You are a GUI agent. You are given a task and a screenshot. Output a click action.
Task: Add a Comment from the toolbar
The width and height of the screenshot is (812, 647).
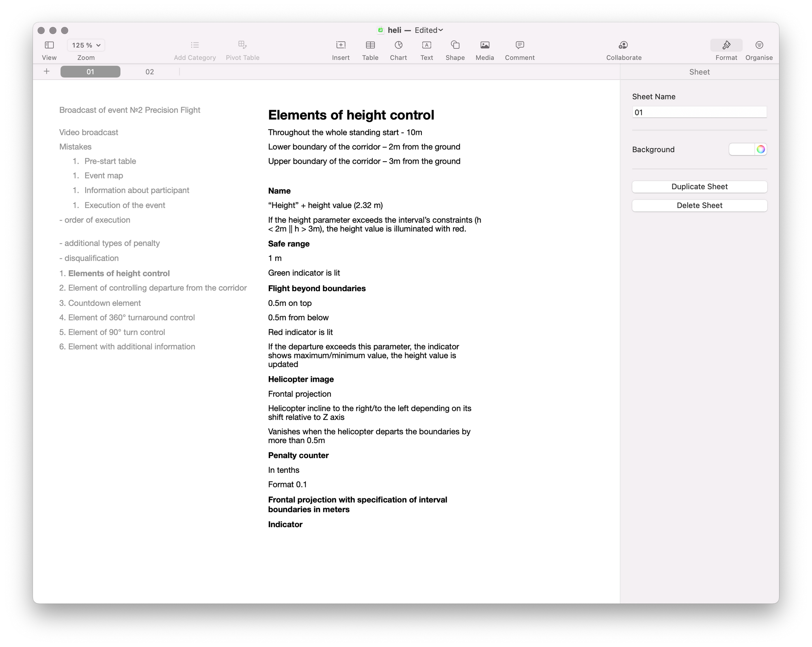pos(519,45)
